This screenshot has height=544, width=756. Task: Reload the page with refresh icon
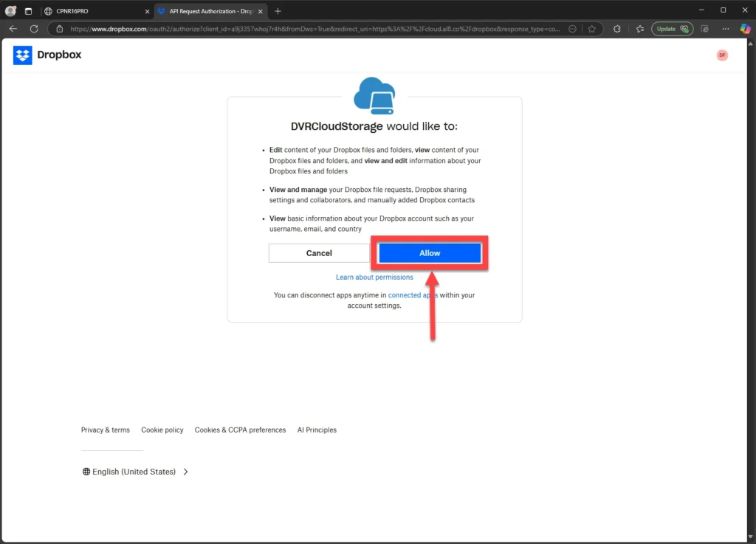coord(34,29)
